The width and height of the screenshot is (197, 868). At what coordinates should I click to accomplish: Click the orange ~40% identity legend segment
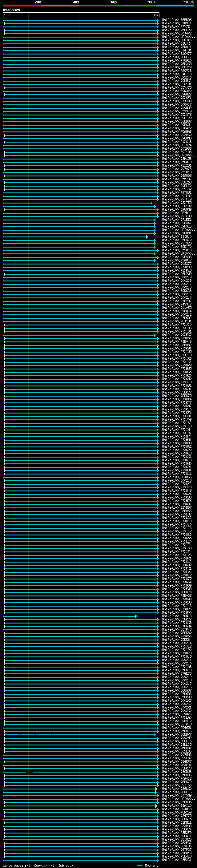[60, 6]
